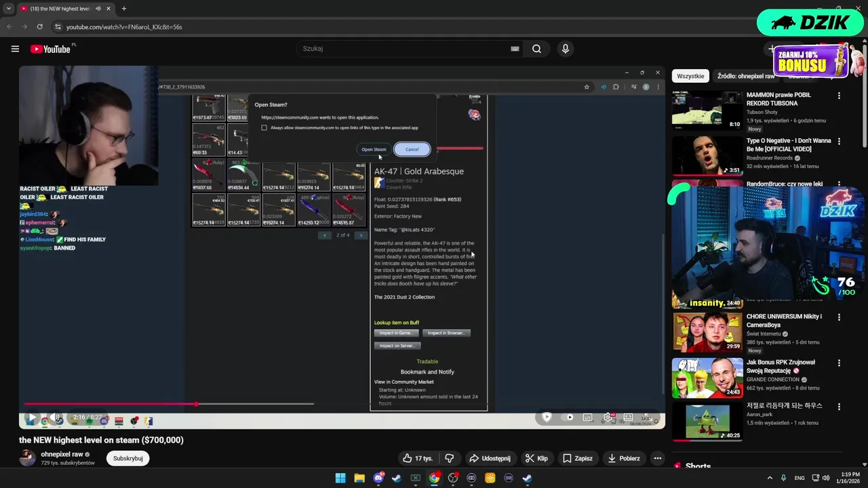The height and width of the screenshot is (488, 868).
Task: Select the Wszystkie filter chip
Action: [690, 76]
